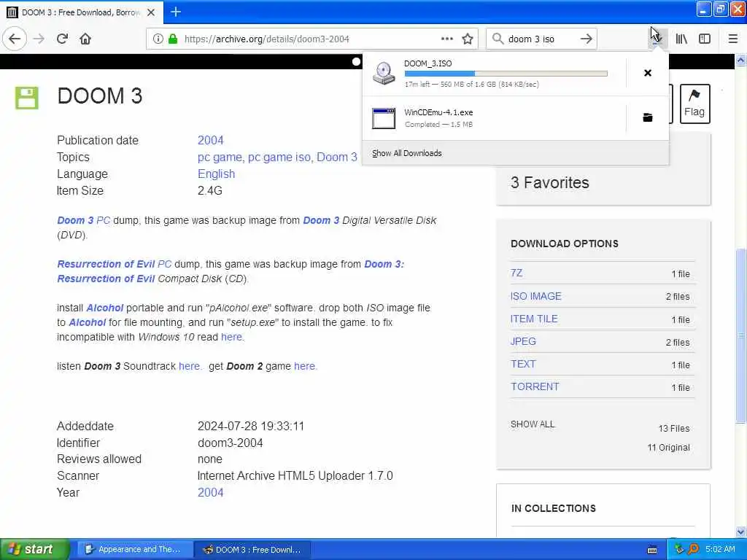747x560 pixels.
Task: Click the DOOM_3.ISO disc file icon
Action: tap(384, 74)
